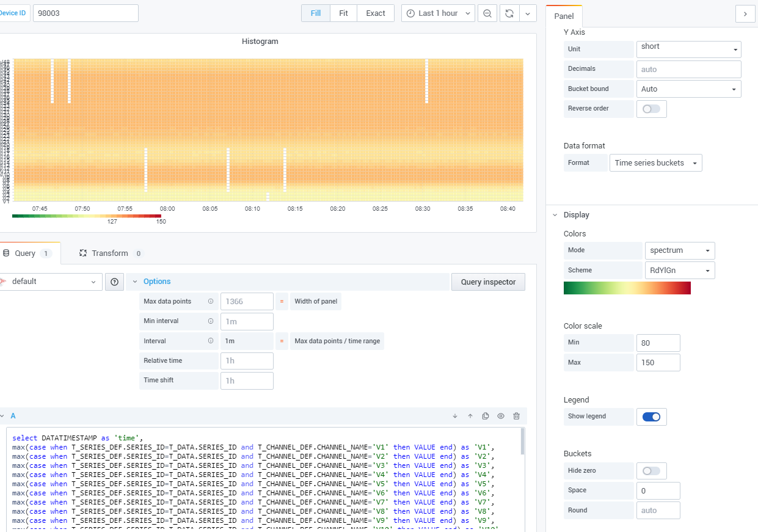Duplicate query A using the copy icon
The height and width of the screenshot is (532, 758).
coord(485,416)
